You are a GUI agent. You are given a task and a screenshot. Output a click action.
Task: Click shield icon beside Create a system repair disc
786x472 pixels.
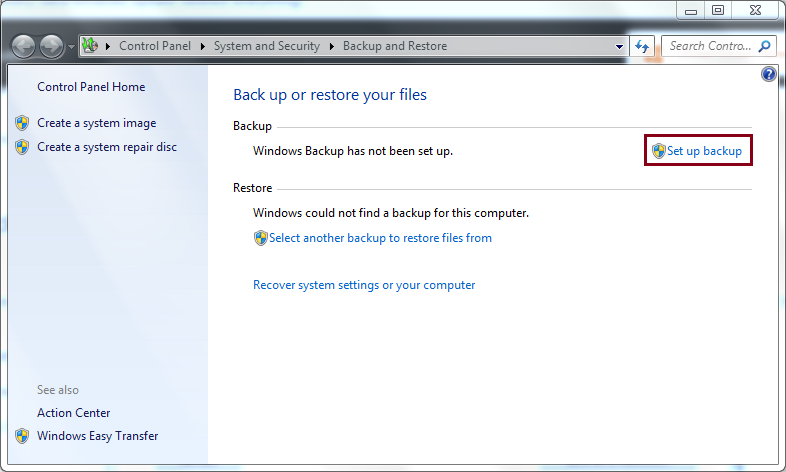click(22, 147)
